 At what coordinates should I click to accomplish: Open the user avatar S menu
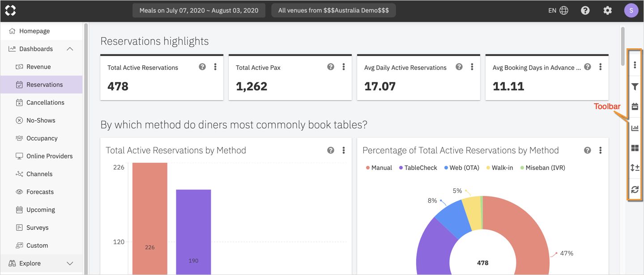[x=631, y=10]
